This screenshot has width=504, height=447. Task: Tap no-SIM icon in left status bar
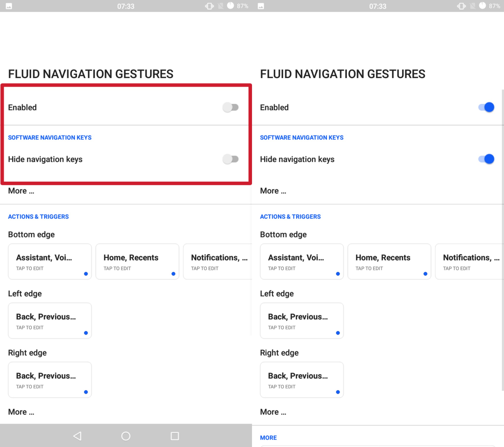coord(221,6)
